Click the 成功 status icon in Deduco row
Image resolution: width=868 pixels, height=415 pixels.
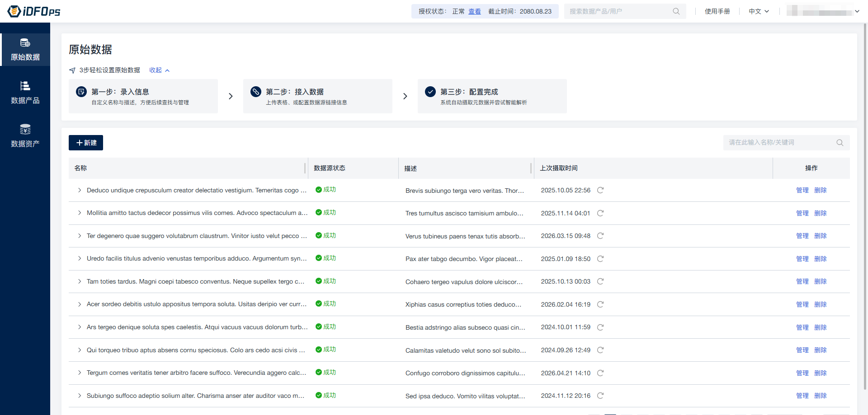tap(319, 190)
